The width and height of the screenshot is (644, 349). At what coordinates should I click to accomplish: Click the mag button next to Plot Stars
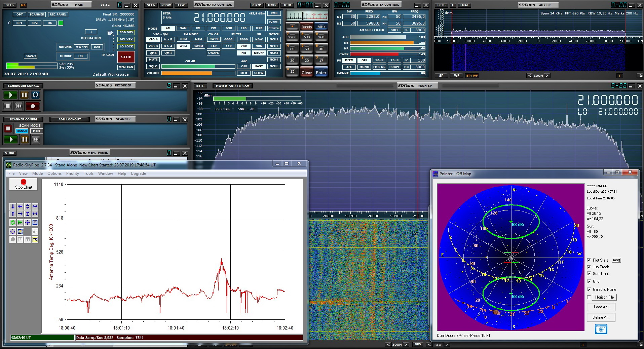point(616,260)
